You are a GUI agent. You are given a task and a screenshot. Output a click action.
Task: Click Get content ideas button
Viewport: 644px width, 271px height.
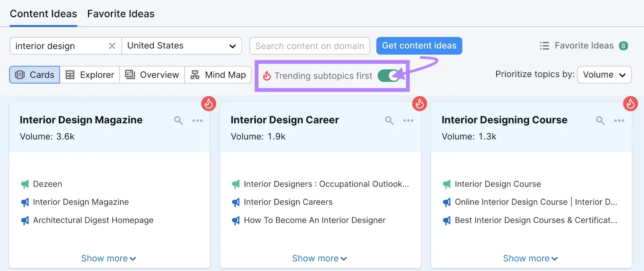tap(419, 46)
